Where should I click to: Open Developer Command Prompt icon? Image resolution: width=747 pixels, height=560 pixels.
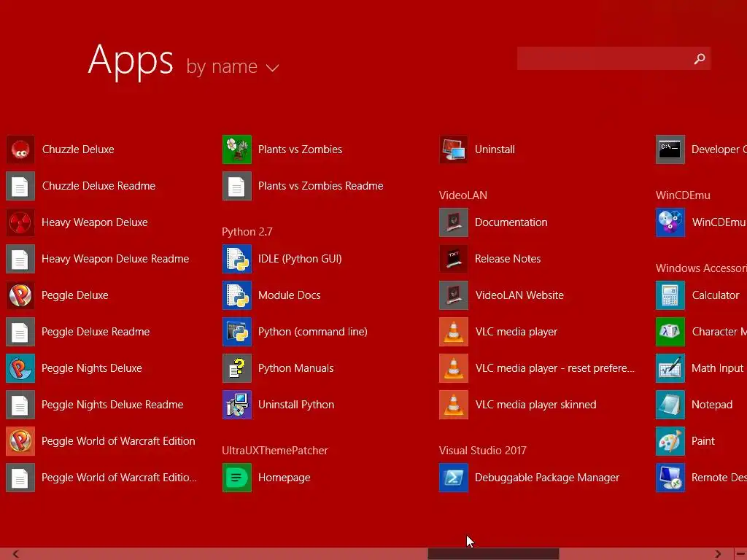point(670,149)
